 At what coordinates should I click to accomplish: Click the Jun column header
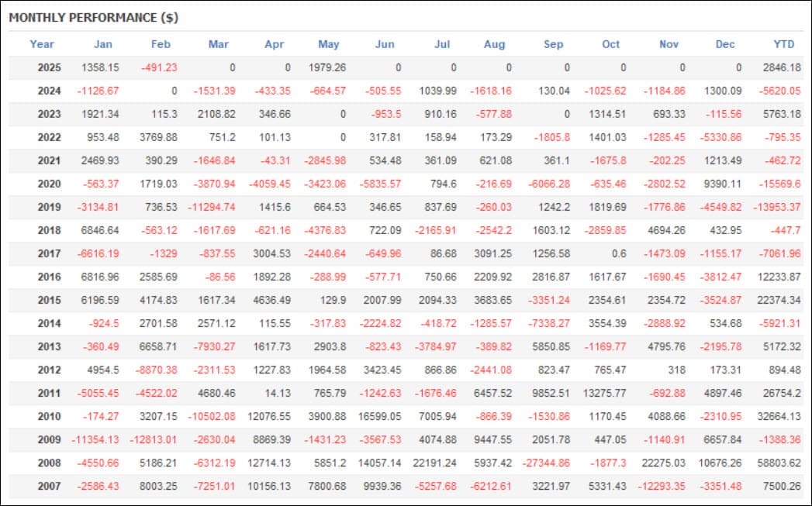[384, 44]
